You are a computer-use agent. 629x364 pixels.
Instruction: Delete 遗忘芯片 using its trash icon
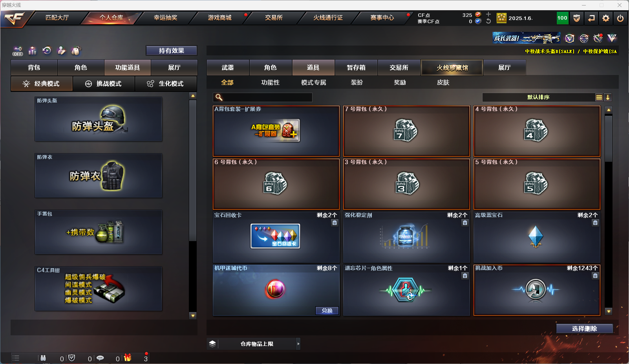pos(465,276)
